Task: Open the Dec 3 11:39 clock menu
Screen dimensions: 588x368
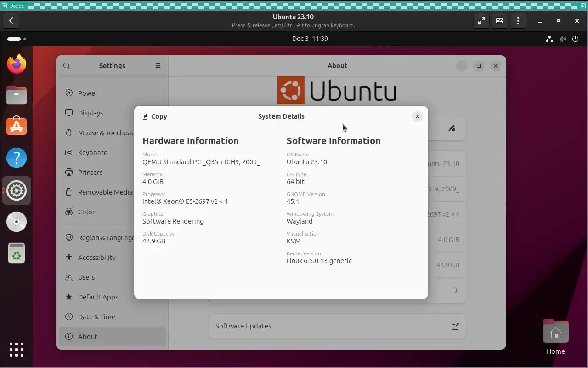Action: (310, 39)
